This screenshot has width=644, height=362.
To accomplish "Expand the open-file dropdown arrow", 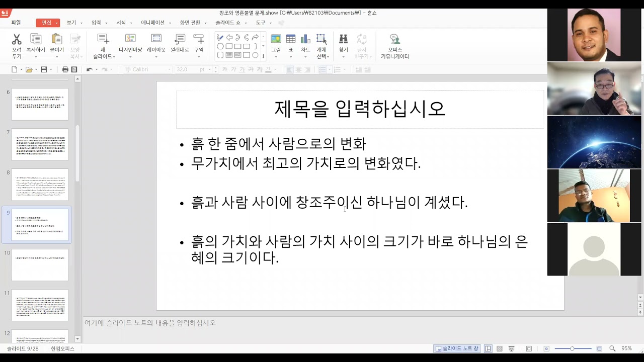I will (36, 69).
